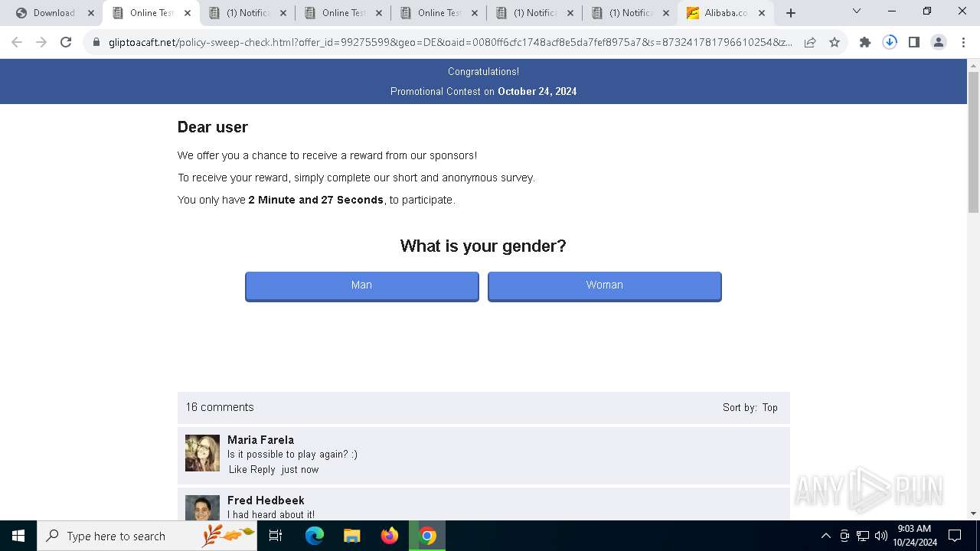Click Fred Hedbeek's avatar photo
The height and width of the screenshot is (551, 980).
tap(202, 508)
